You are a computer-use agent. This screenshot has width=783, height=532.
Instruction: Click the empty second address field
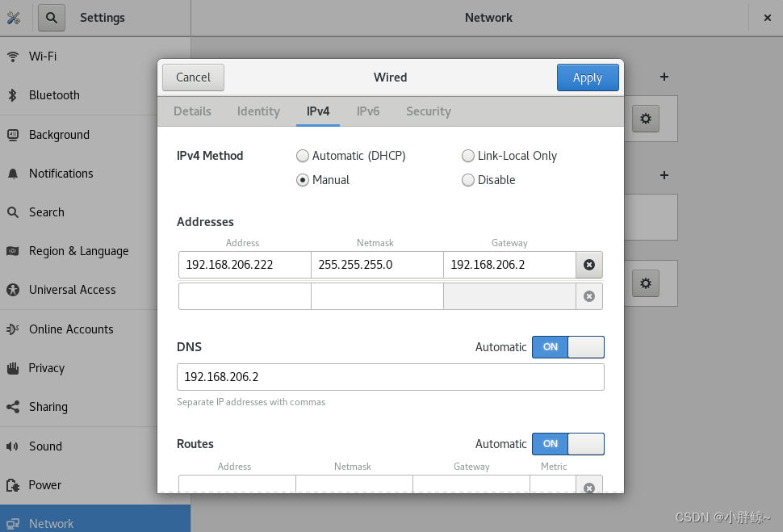pyautogui.click(x=245, y=296)
